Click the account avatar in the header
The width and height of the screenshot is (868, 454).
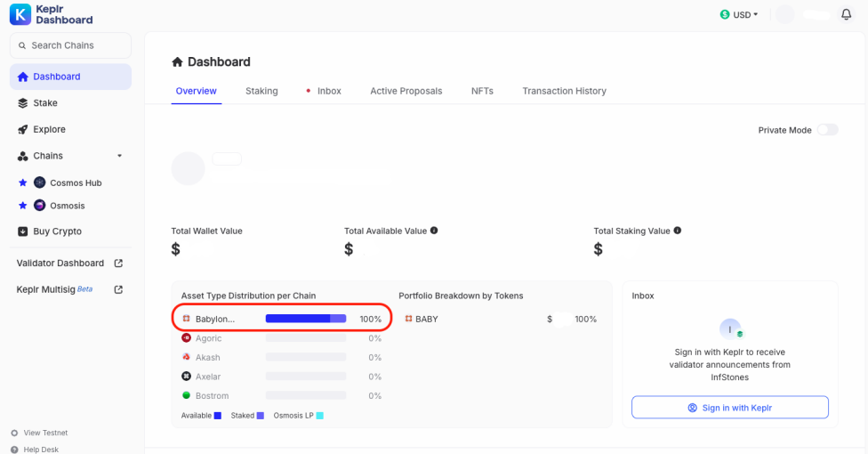785,14
